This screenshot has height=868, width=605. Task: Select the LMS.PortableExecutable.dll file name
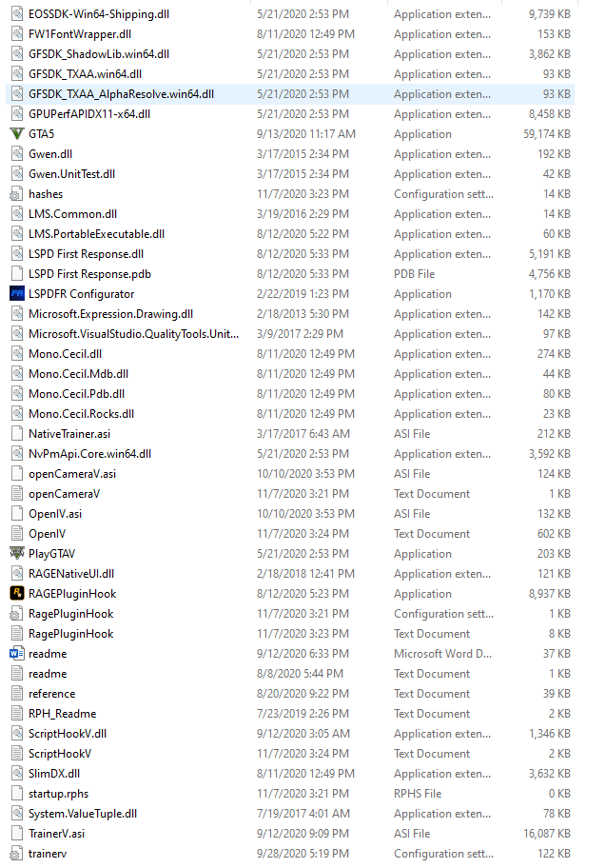pyautogui.click(x=97, y=234)
